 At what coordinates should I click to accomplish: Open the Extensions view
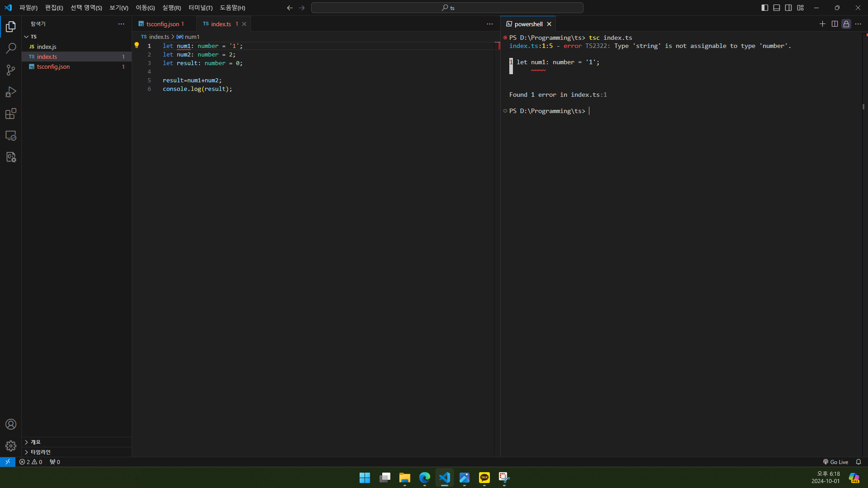tap(11, 114)
